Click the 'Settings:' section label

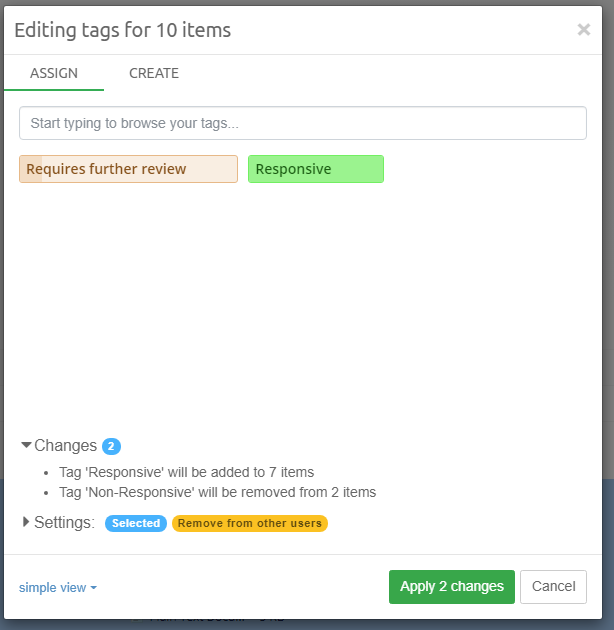(64, 522)
